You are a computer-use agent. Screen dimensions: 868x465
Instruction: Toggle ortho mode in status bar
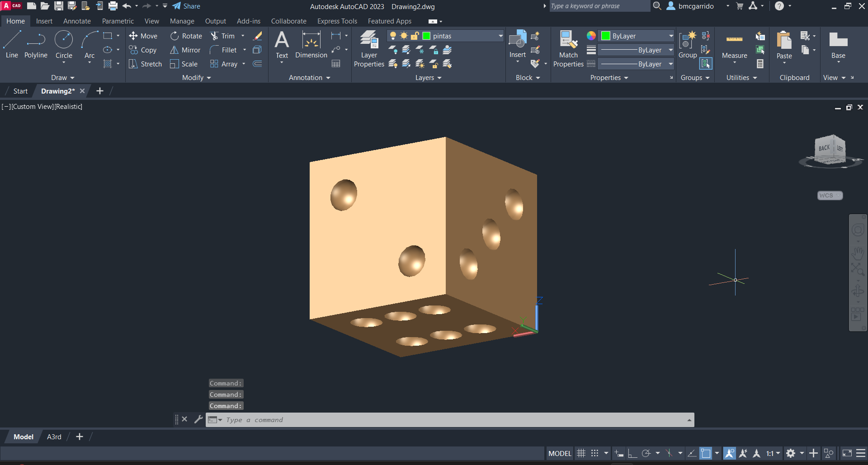pyautogui.click(x=632, y=453)
